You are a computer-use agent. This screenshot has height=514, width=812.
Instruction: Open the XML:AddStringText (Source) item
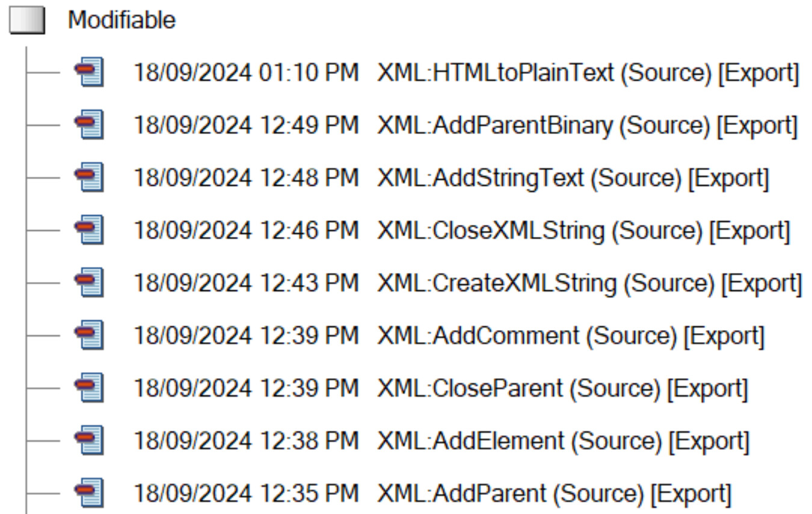pyautogui.click(x=572, y=178)
